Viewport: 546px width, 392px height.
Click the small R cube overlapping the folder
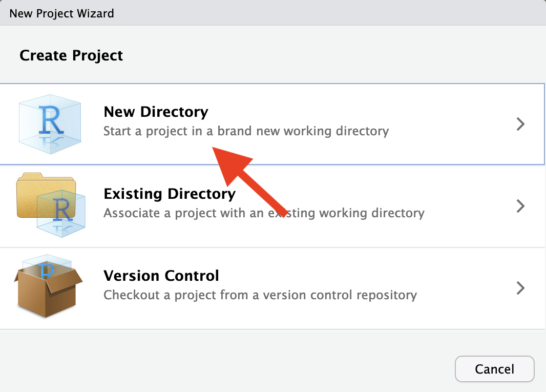(61, 214)
